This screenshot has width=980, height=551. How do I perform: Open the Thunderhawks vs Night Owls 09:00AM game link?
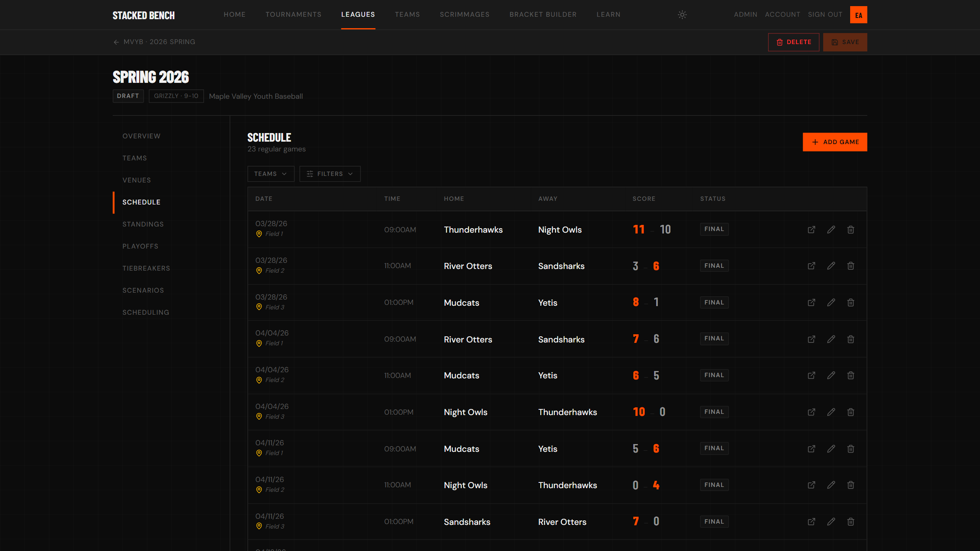coord(811,230)
